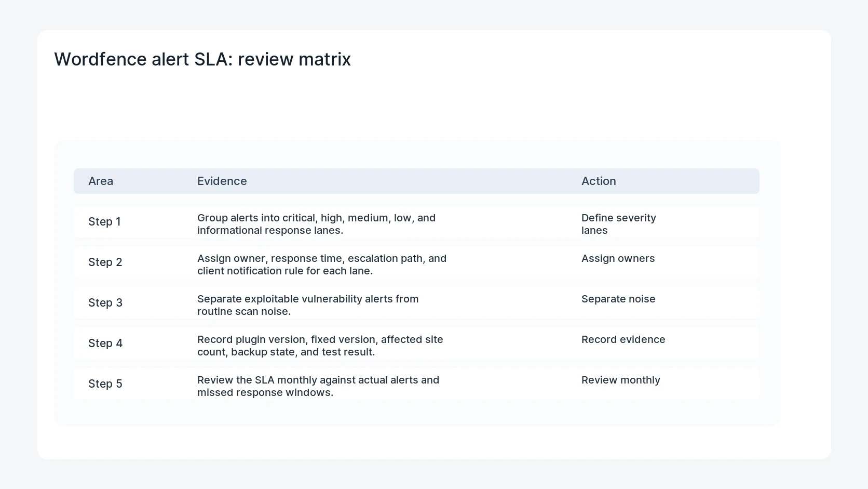Select the Separate exploitable vulnerability alerts text

pos(308,305)
